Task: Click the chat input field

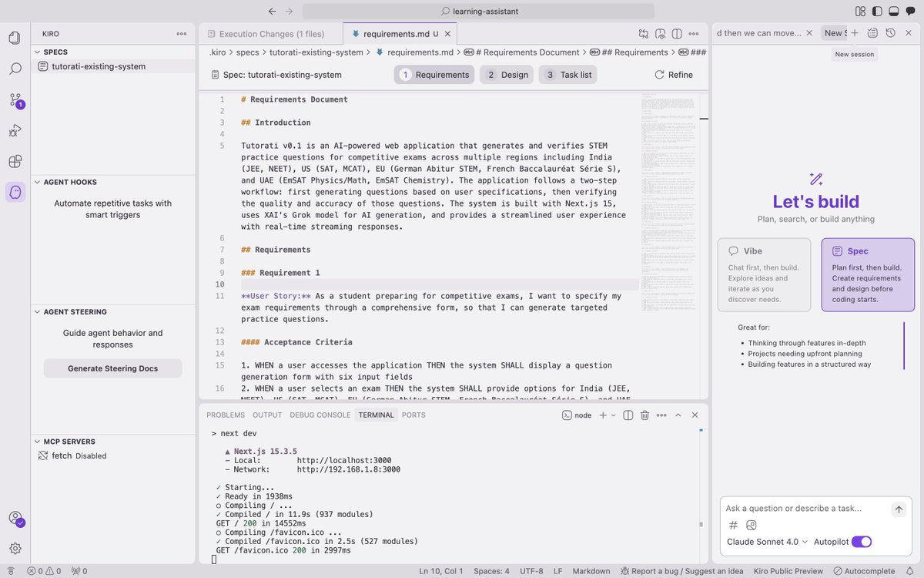Action: tap(806, 509)
